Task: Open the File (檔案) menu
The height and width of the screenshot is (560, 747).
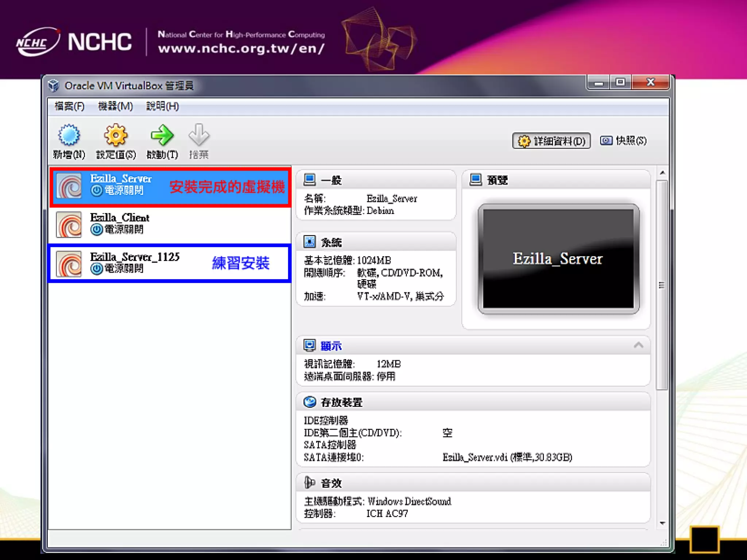Action: pyautogui.click(x=69, y=106)
